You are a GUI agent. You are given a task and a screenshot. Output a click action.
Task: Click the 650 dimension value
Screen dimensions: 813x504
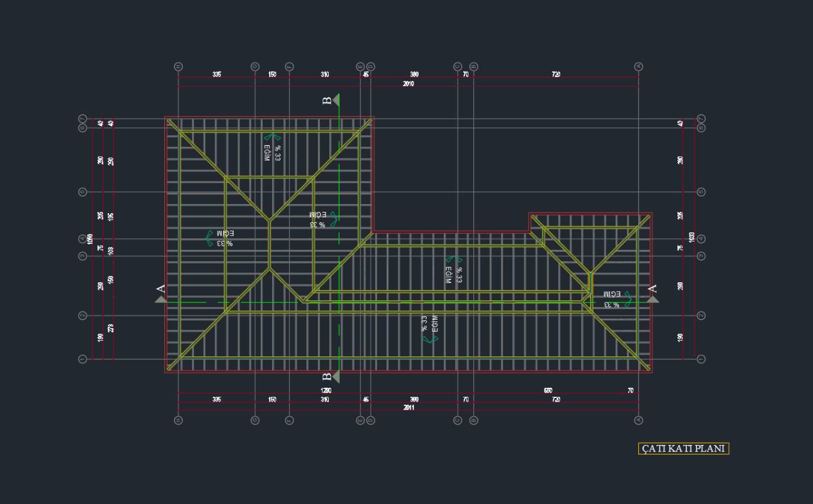(x=548, y=391)
